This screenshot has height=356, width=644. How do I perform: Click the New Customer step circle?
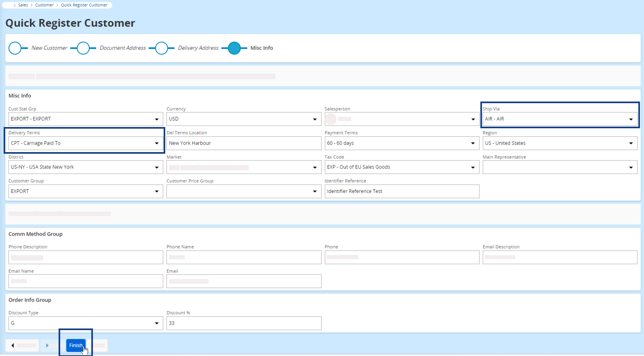click(15, 48)
